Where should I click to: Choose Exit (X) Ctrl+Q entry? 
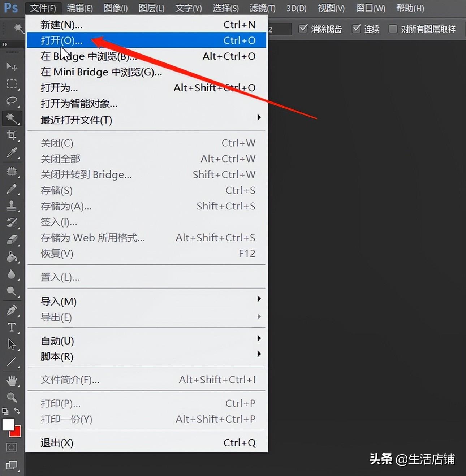(147, 443)
